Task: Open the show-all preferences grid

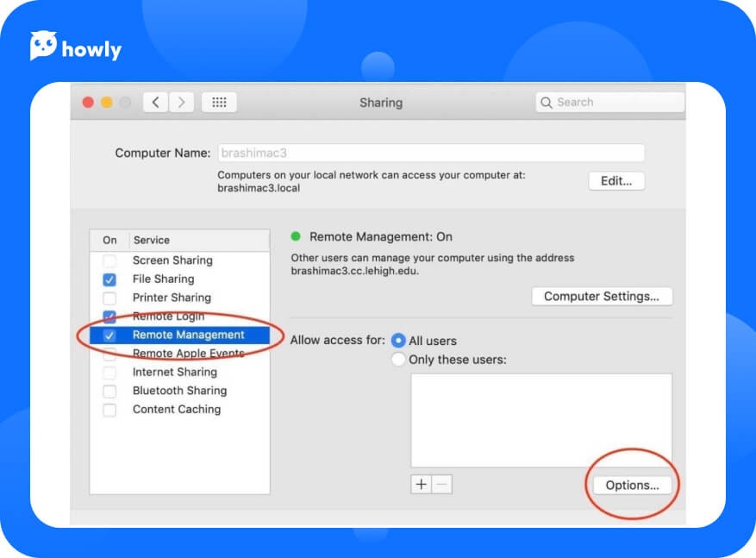Action: click(219, 103)
